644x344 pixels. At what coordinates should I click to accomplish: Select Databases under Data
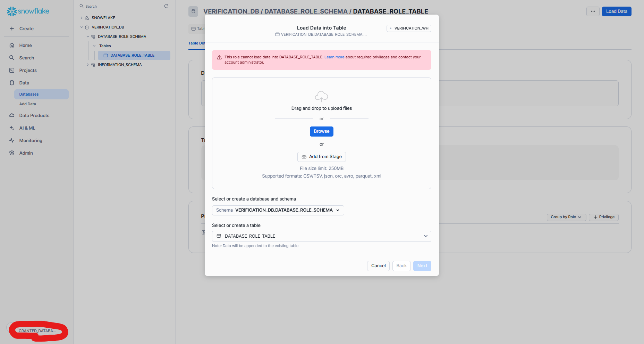pyautogui.click(x=41, y=94)
